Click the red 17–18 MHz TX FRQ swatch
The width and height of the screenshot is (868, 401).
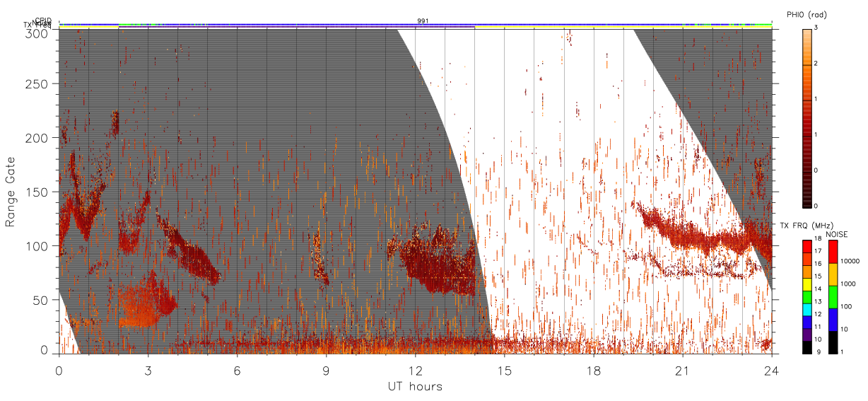[807, 247]
